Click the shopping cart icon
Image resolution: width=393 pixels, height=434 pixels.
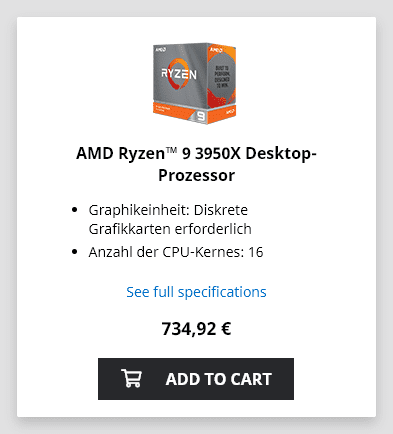coord(132,378)
